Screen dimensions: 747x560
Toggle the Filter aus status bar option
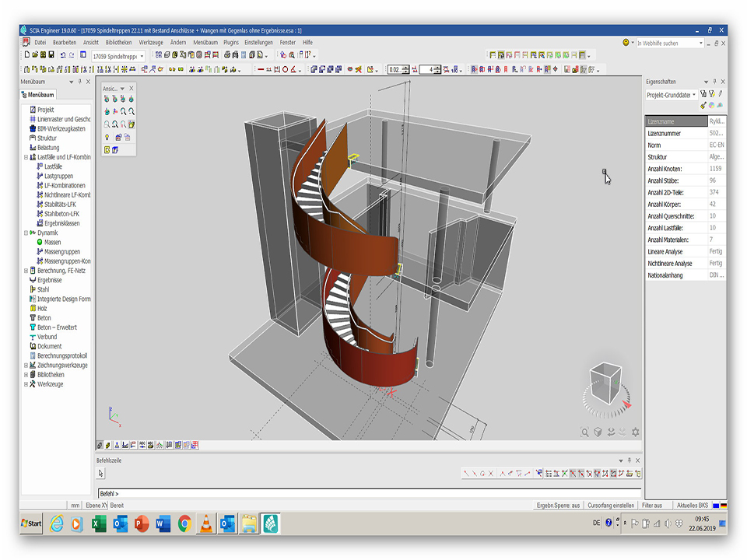click(652, 506)
